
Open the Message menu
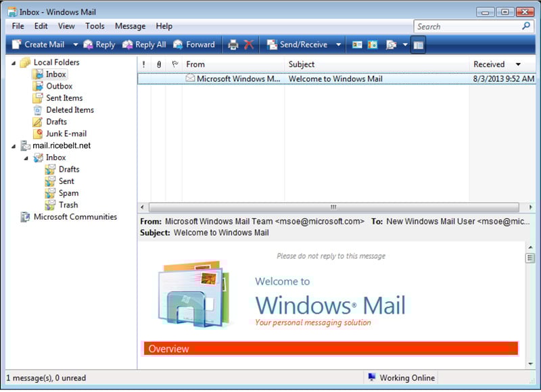point(130,26)
